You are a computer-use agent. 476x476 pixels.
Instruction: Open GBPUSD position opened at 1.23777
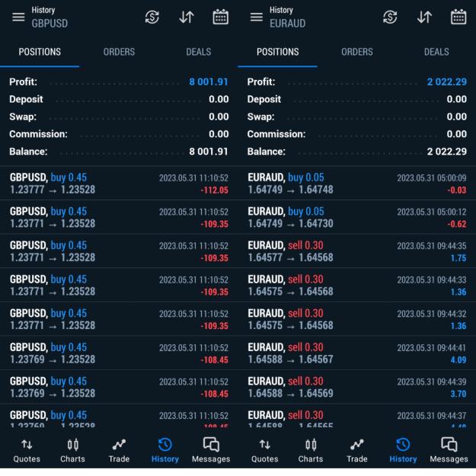[119, 184]
